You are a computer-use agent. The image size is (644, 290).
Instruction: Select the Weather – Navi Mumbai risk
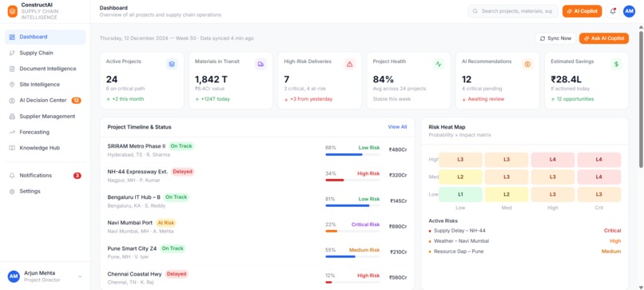[x=524, y=241]
